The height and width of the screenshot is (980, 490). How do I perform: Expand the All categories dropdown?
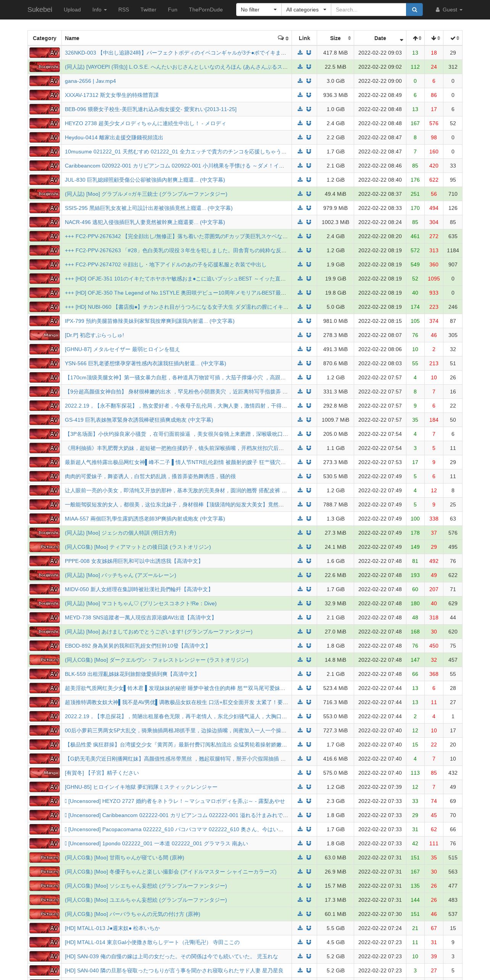[x=306, y=10]
